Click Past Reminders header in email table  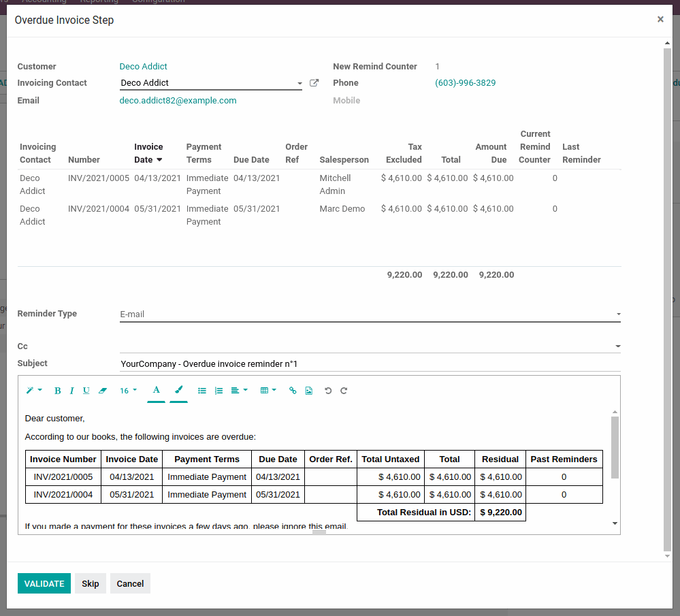pos(564,459)
